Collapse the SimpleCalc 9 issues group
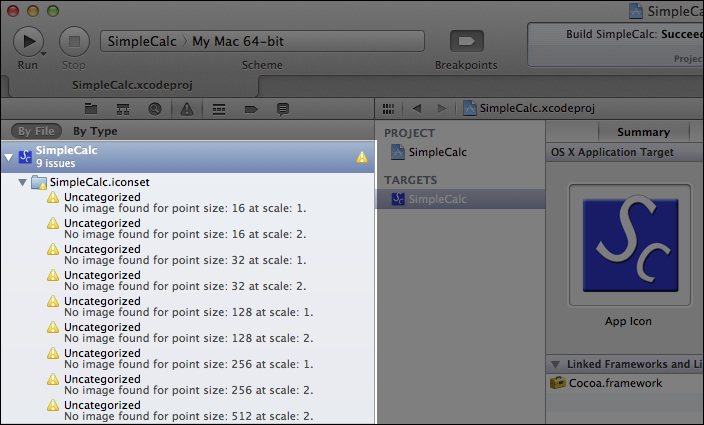The height and width of the screenshot is (425, 704). pyautogui.click(x=9, y=157)
